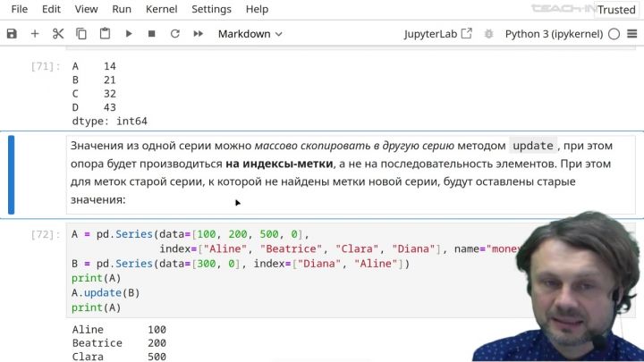
Task: Click the JupyterLab launch link
Action: click(x=438, y=34)
